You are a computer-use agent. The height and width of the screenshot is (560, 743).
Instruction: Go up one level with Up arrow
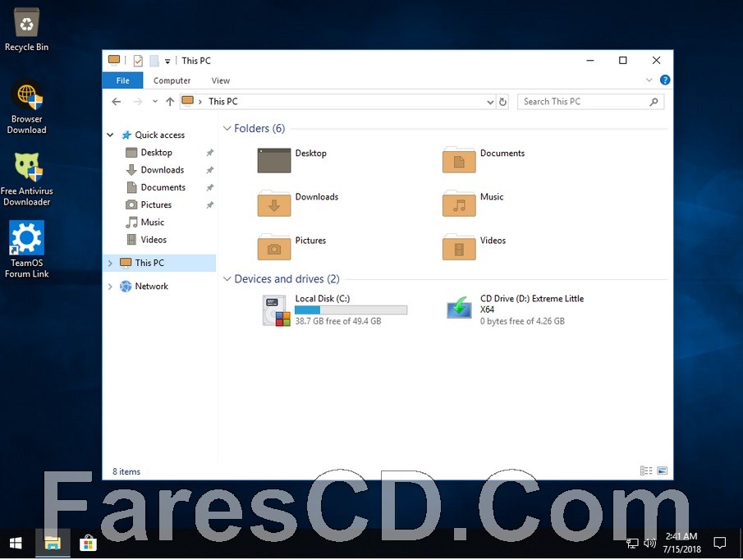click(170, 101)
